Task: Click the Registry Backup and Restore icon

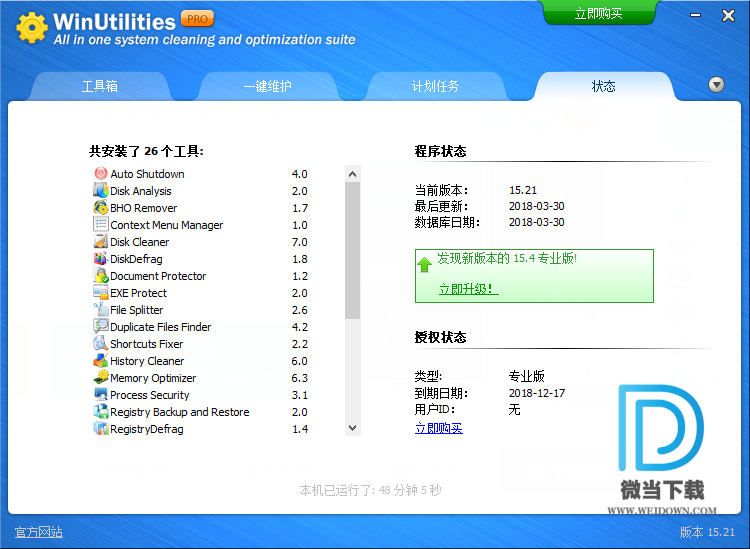Action: point(100,411)
